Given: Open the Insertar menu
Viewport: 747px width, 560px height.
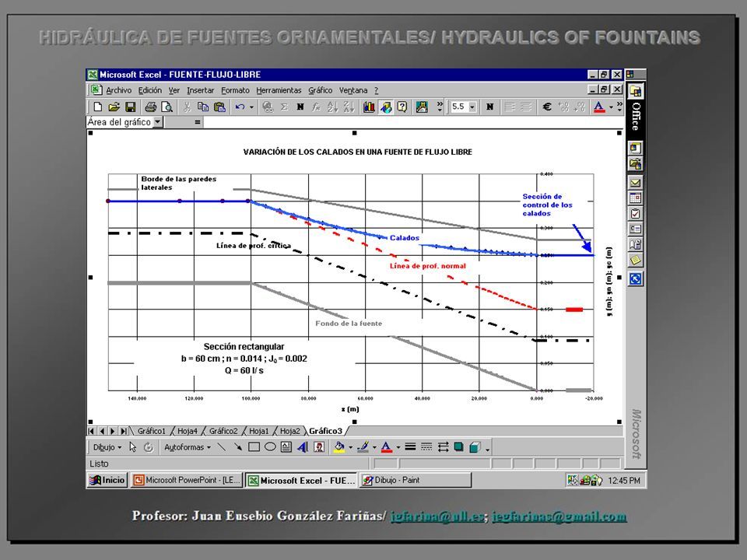Looking at the screenshot, I should (x=201, y=90).
